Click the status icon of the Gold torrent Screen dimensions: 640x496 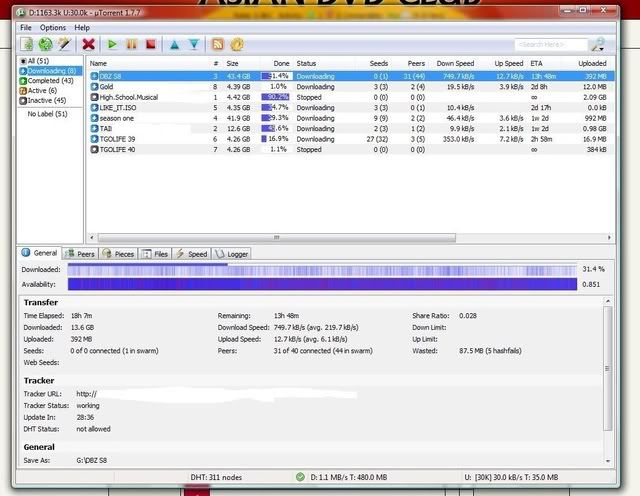(x=94, y=87)
